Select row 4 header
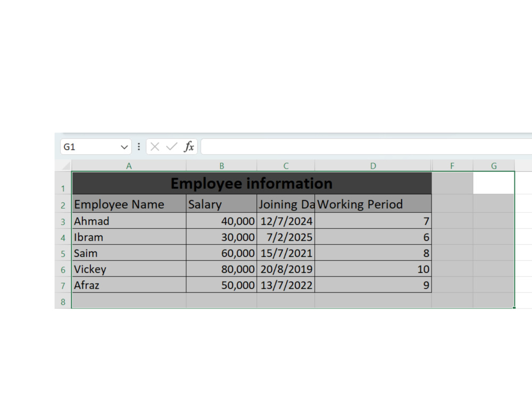This screenshot has width=532, height=399. (x=63, y=237)
